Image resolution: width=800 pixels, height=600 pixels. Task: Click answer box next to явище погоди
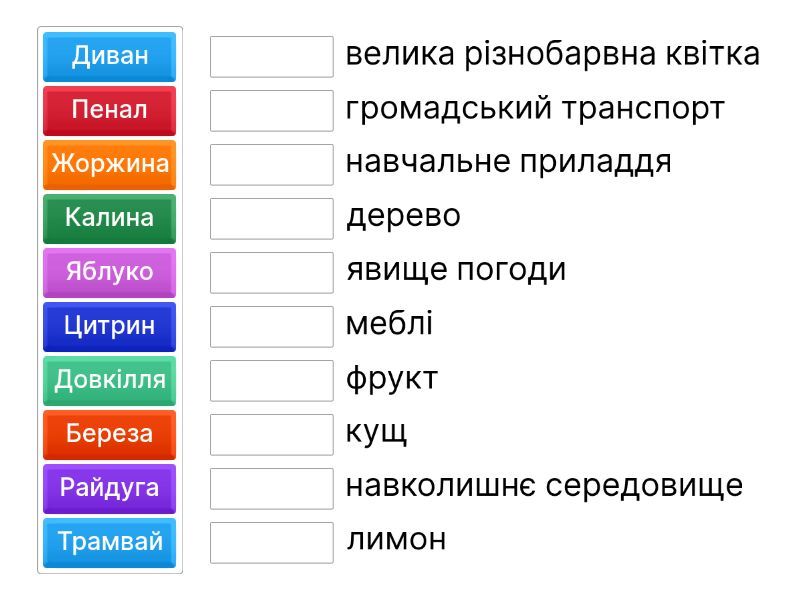(x=272, y=273)
